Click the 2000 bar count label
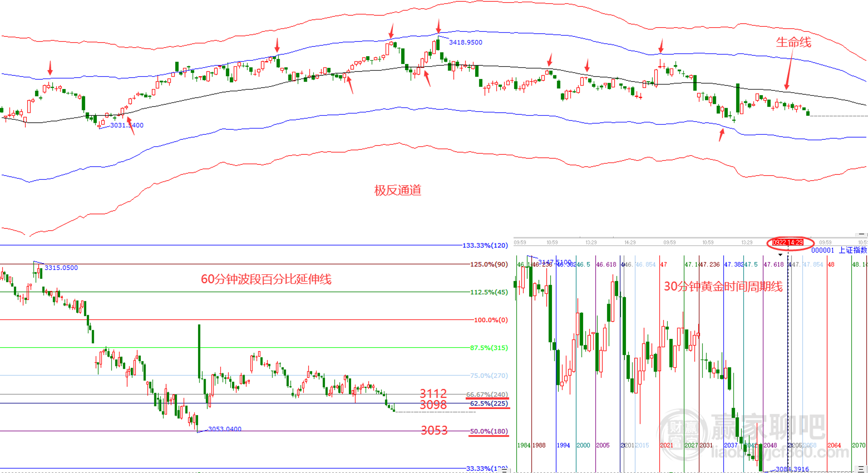This screenshot has width=868, height=473. tap(583, 445)
